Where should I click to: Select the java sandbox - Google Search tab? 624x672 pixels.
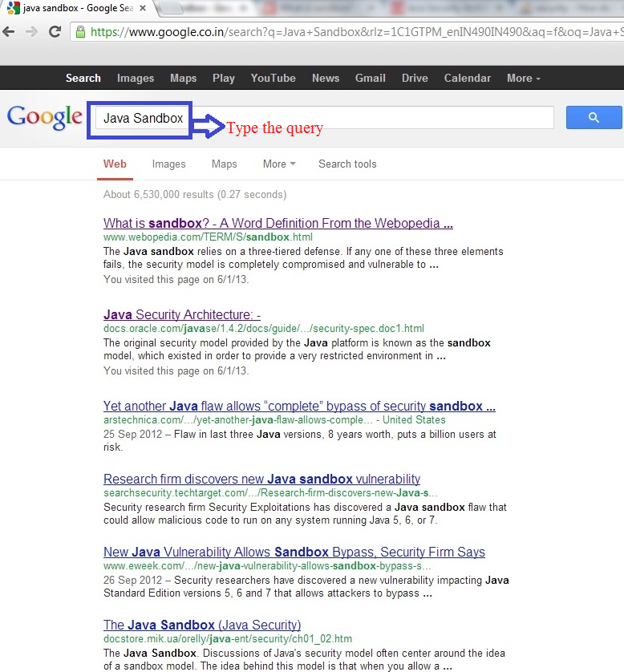78,8
